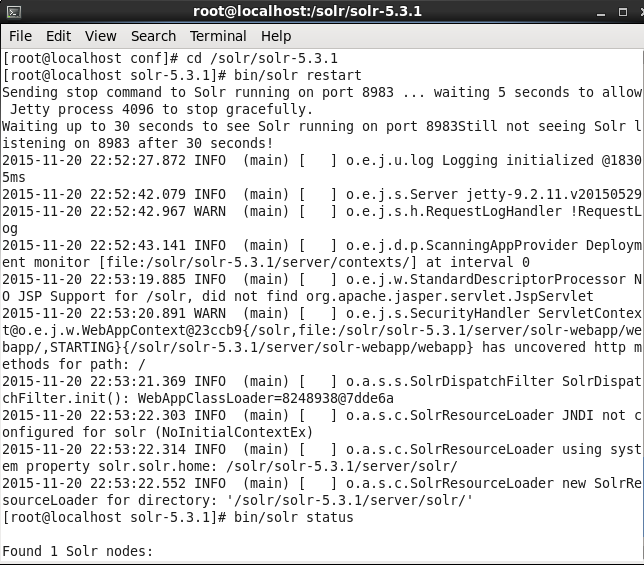This screenshot has width=644, height=565.
Task: Click the 22:53:20.891 WARN SecurityHandler line
Action: [x=322, y=314]
